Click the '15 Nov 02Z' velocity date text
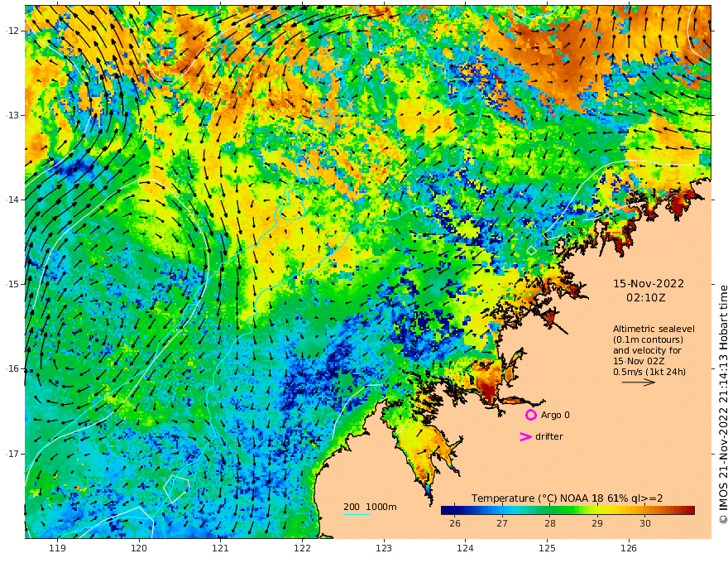This screenshot has height=563, width=728. click(x=639, y=361)
